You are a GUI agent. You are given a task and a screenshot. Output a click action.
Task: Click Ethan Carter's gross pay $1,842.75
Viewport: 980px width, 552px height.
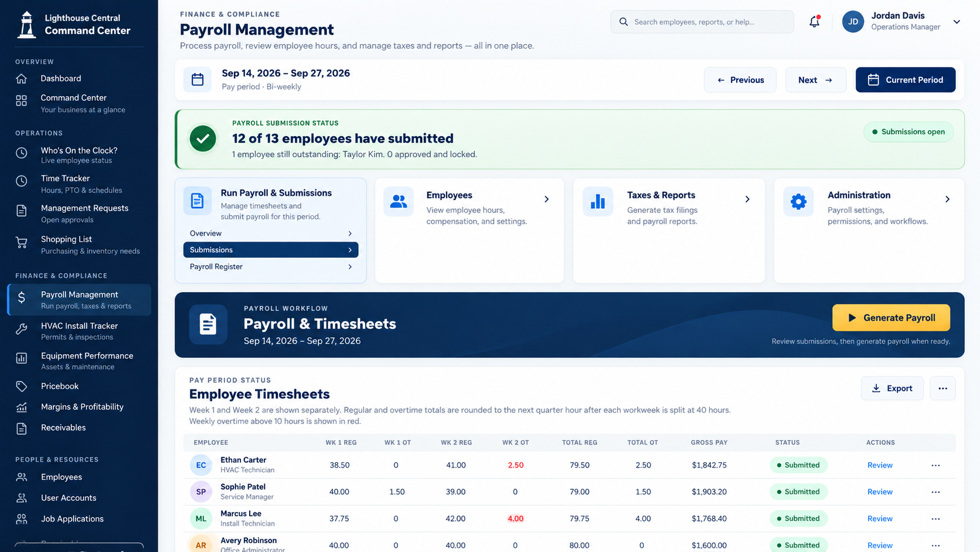click(709, 465)
